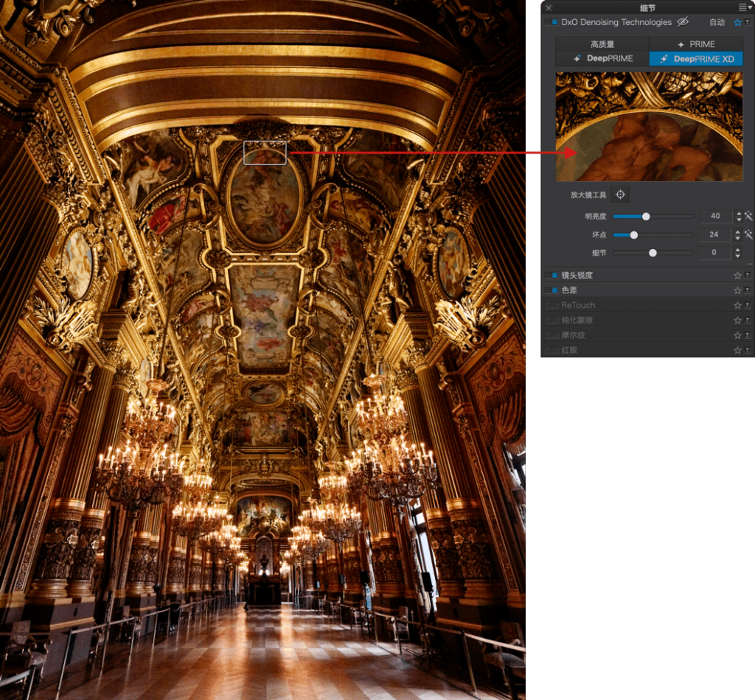Activate the 放大镜工具 loupe target icon

(x=620, y=195)
